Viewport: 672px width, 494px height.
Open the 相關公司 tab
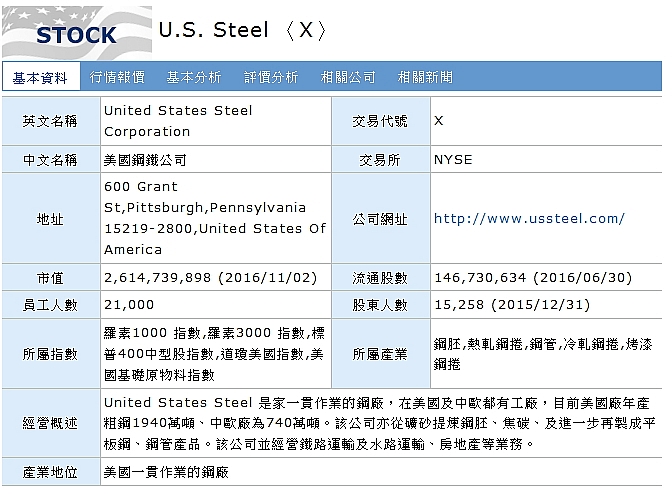point(348,77)
